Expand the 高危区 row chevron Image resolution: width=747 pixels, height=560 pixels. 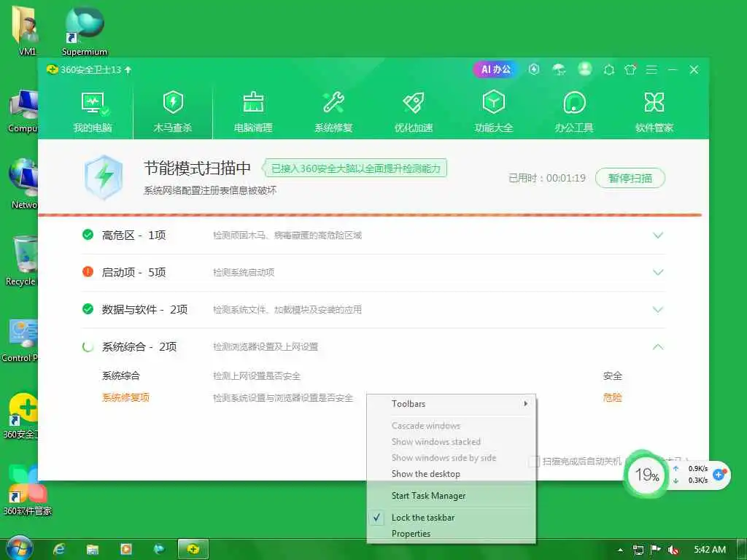[658, 236]
